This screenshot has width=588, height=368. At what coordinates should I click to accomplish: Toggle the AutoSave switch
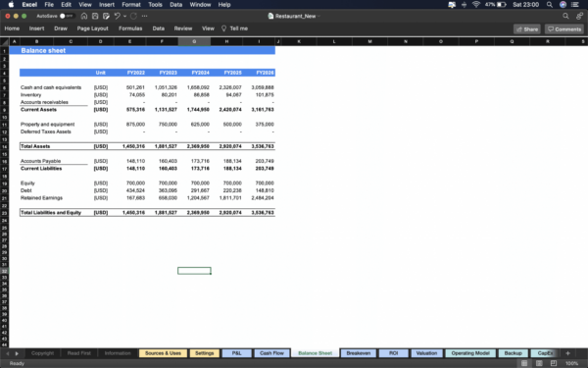coord(67,16)
